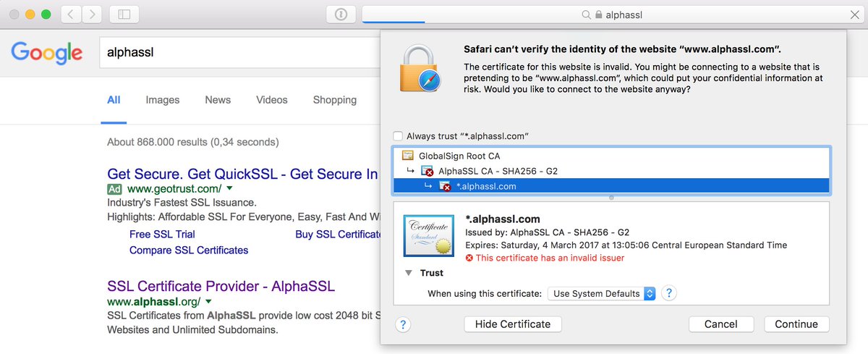This screenshot has width=868, height=354.
Task: Click the large certificate thumbnail image
Action: click(x=429, y=235)
